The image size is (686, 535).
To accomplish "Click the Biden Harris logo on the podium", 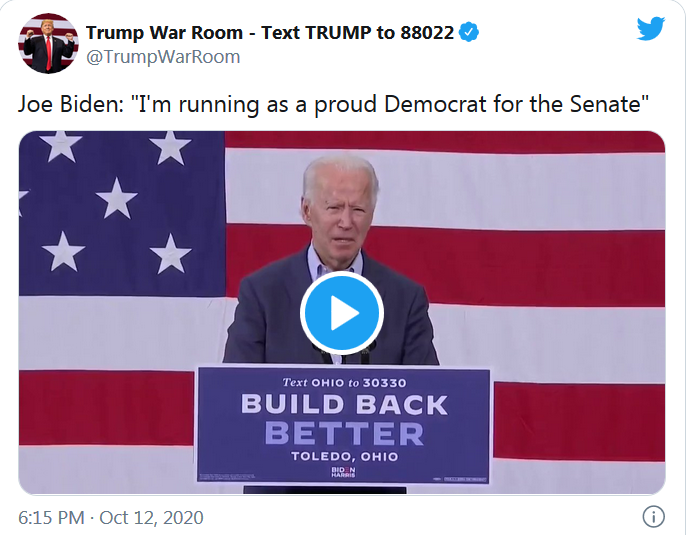I will [342, 472].
